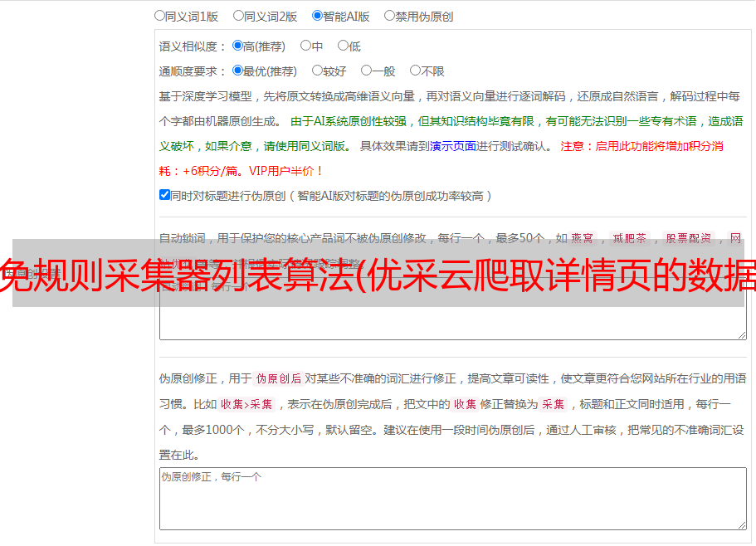Image resolution: width=756 pixels, height=546 pixels.
Task: Set 语义相似度 to 低
Action: point(343,46)
